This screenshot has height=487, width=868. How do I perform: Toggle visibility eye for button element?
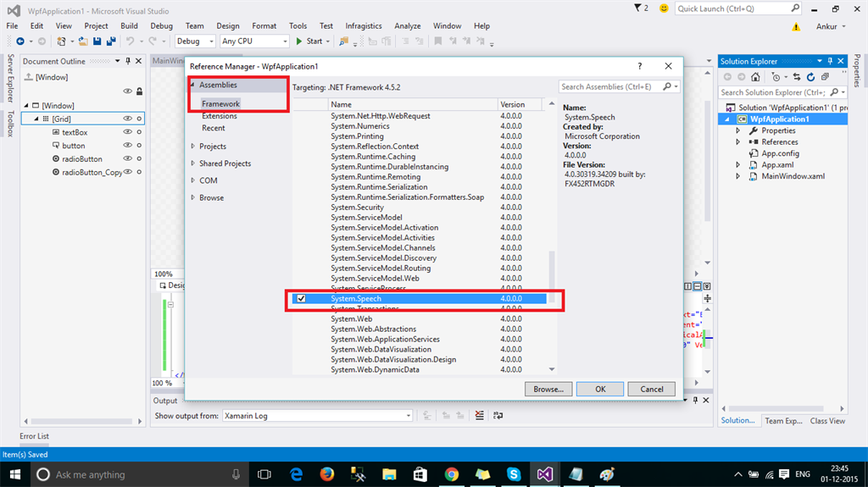pyautogui.click(x=127, y=145)
